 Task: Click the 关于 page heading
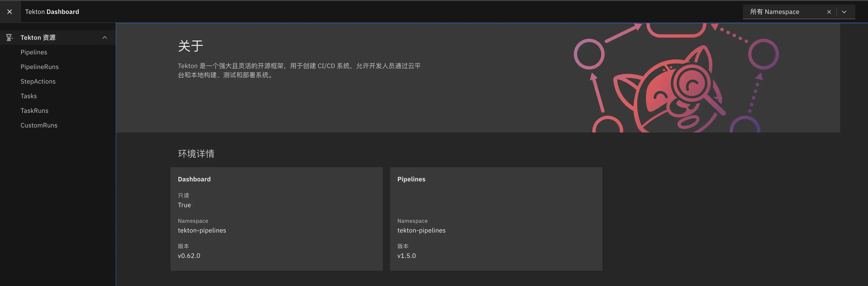coord(190,46)
